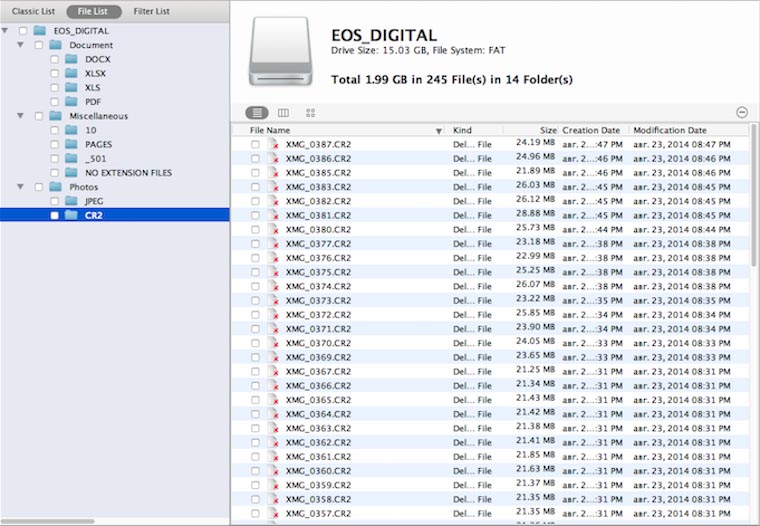This screenshot has width=760, height=526.
Task: Click the circular minus button above file table
Action: [x=742, y=112]
